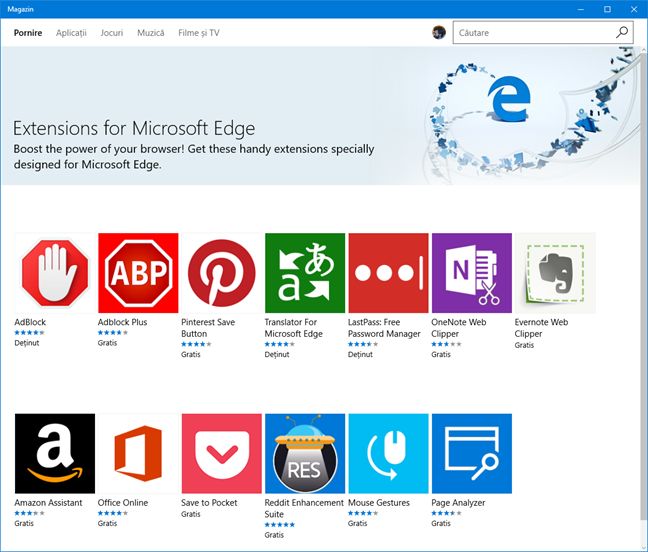Minimize the Magazin window
Screen dimensions: 648x552
pyautogui.click(x=581, y=9)
